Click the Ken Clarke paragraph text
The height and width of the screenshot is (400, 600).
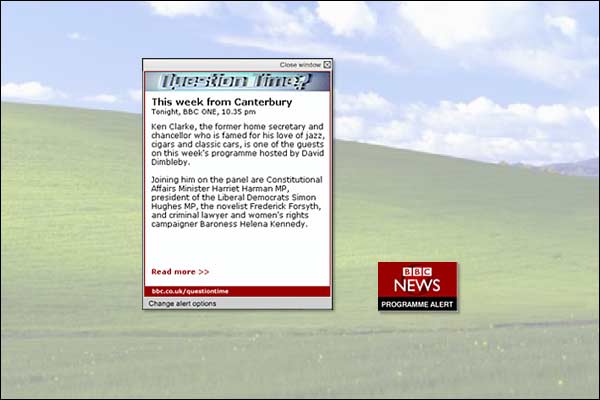pyautogui.click(x=236, y=142)
